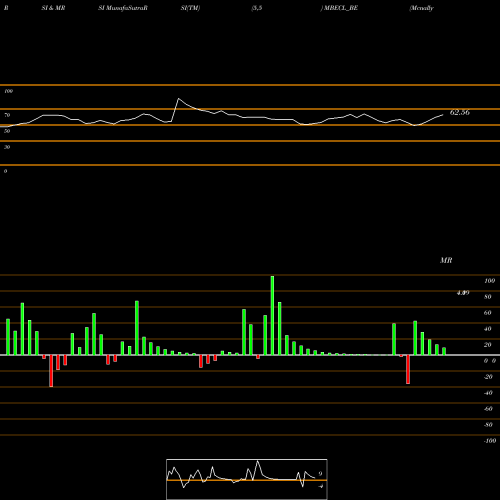
Task: Click the MR axis label -40
Action: click(x=488, y=393)
